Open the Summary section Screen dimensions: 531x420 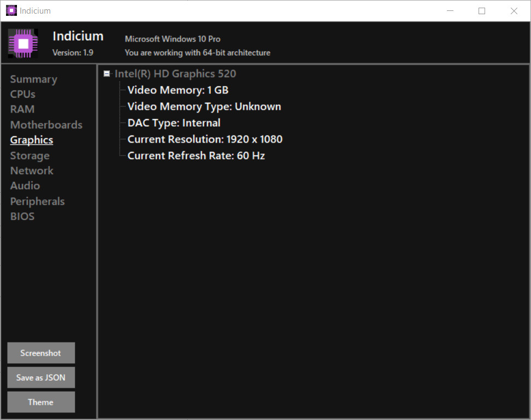click(33, 79)
